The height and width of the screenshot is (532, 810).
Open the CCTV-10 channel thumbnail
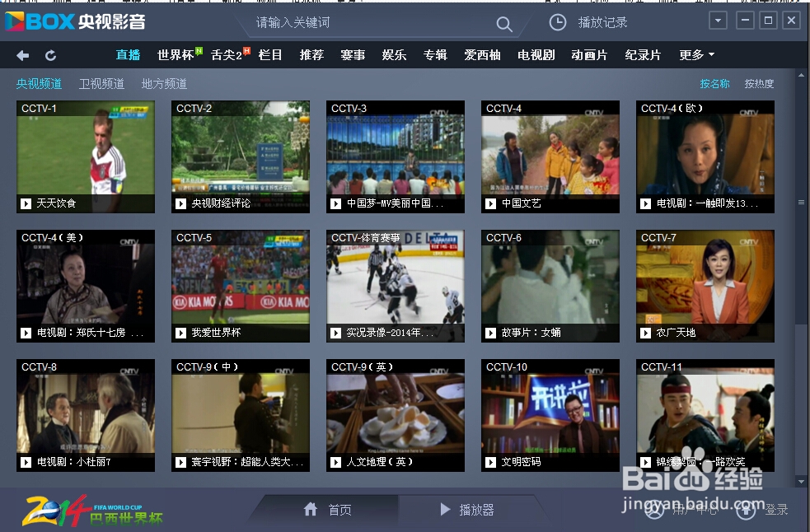pos(550,415)
